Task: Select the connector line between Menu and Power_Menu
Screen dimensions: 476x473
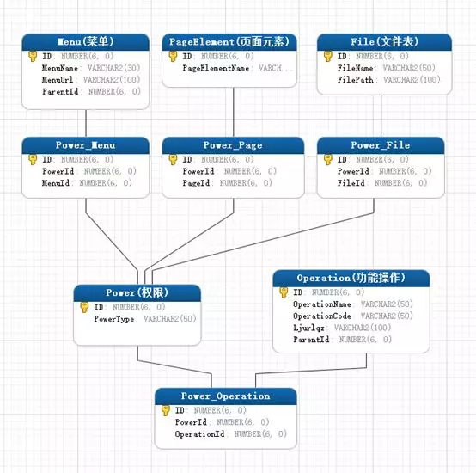Action: (86, 123)
